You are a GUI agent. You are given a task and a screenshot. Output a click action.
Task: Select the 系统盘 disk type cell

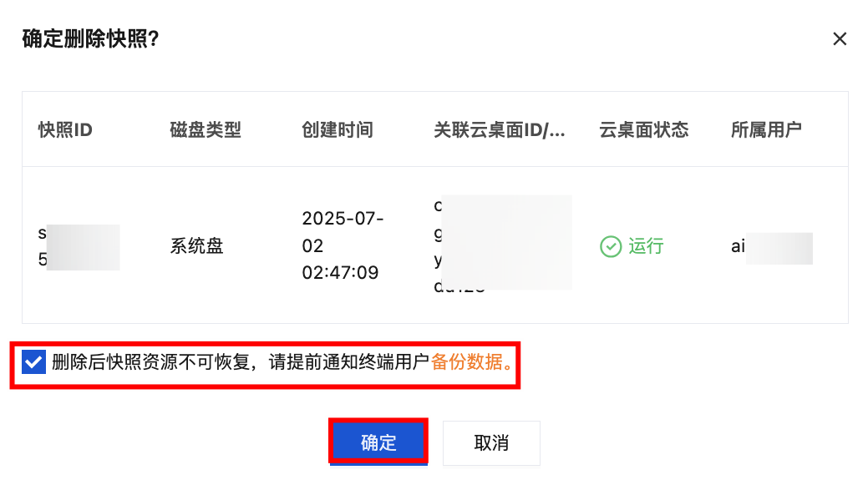[x=196, y=246]
